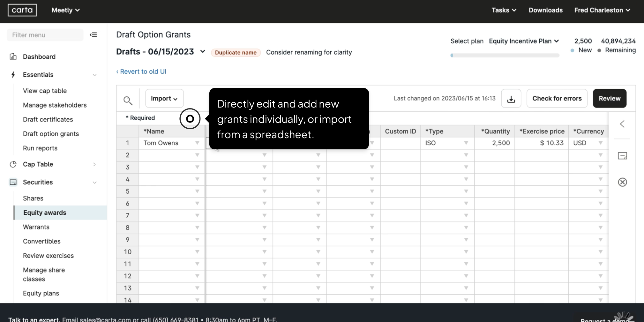Viewport: 644px width, 322px height.
Task: Click the certificate card icon in right panel
Action: (x=623, y=156)
